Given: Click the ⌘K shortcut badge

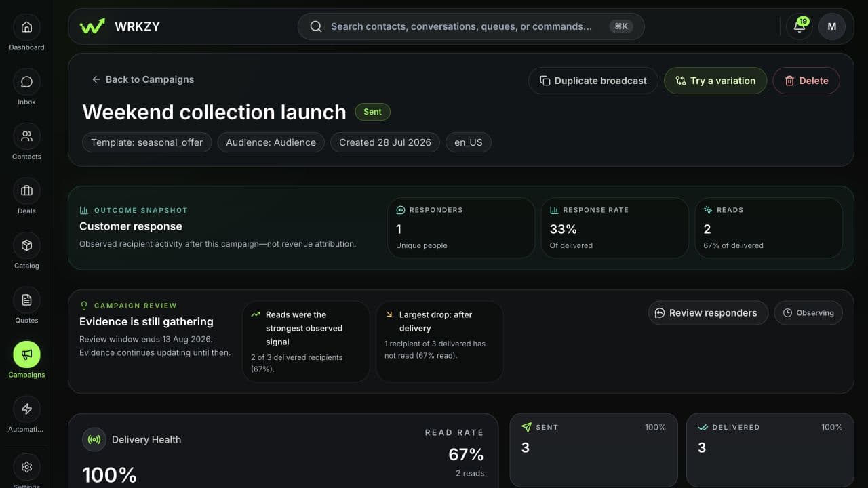Looking at the screenshot, I should [x=621, y=26].
